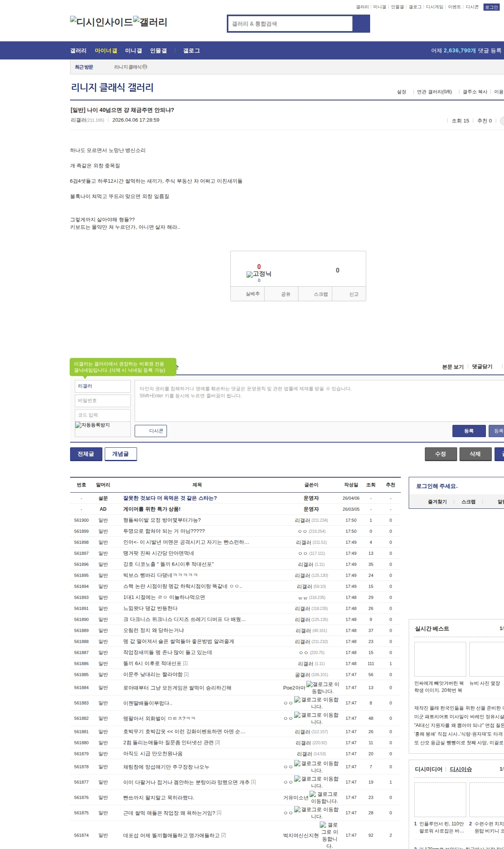This screenshot has width=504, height=849.
Task: Open the gallog icon of 벅지여신신지현
Action: (330, 835)
